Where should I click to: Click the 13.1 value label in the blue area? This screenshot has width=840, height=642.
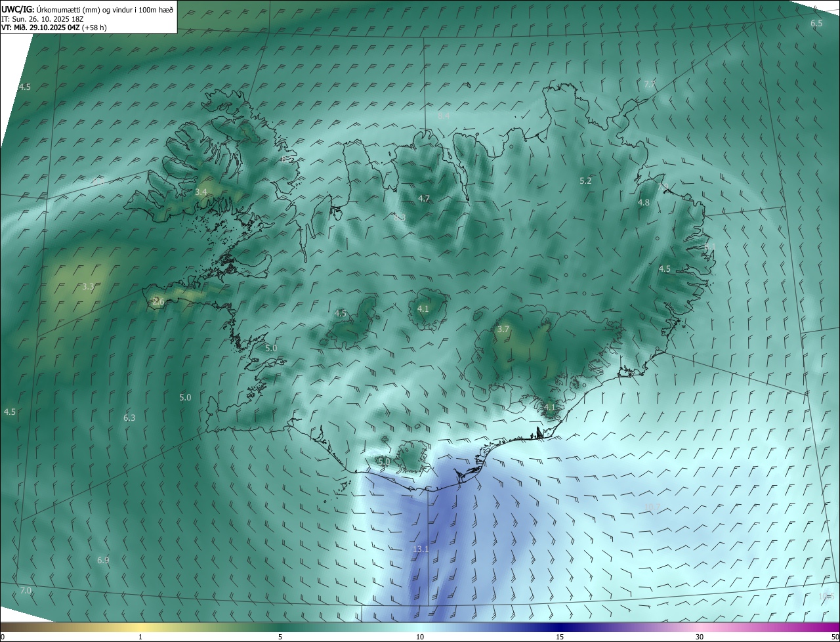point(421,549)
